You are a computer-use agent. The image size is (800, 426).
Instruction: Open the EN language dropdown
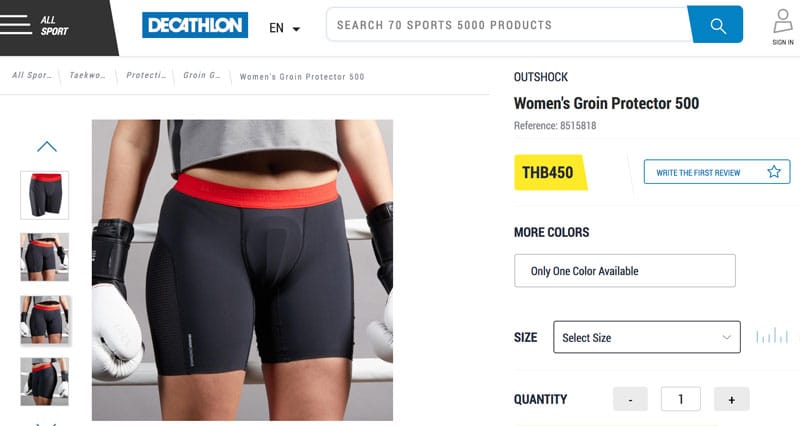pos(284,28)
